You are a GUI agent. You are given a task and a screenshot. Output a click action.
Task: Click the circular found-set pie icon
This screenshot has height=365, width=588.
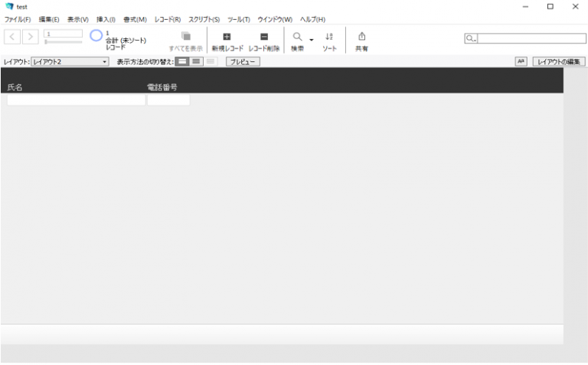point(96,36)
